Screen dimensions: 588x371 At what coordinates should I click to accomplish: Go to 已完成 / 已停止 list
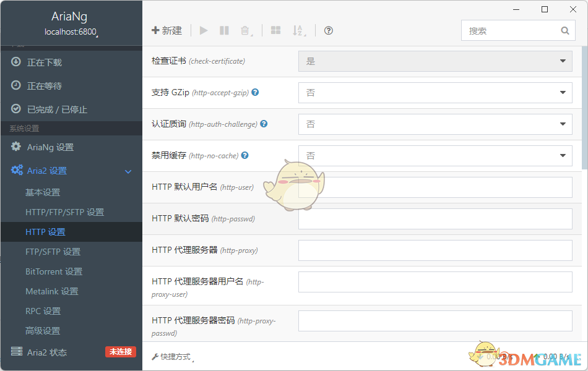point(71,109)
